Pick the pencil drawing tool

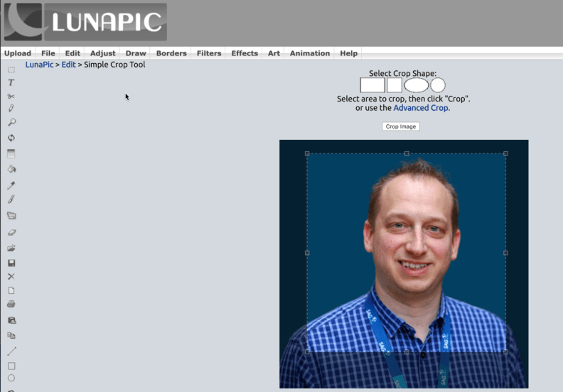(x=11, y=109)
